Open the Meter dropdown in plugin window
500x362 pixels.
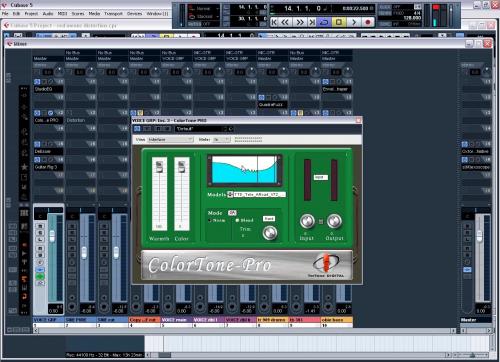click(x=221, y=140)
